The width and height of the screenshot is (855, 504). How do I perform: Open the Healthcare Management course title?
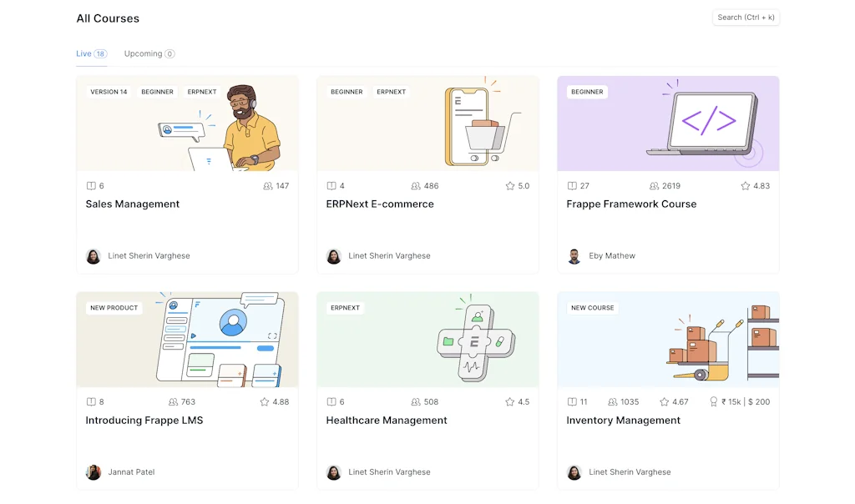(x=387, y=421)
